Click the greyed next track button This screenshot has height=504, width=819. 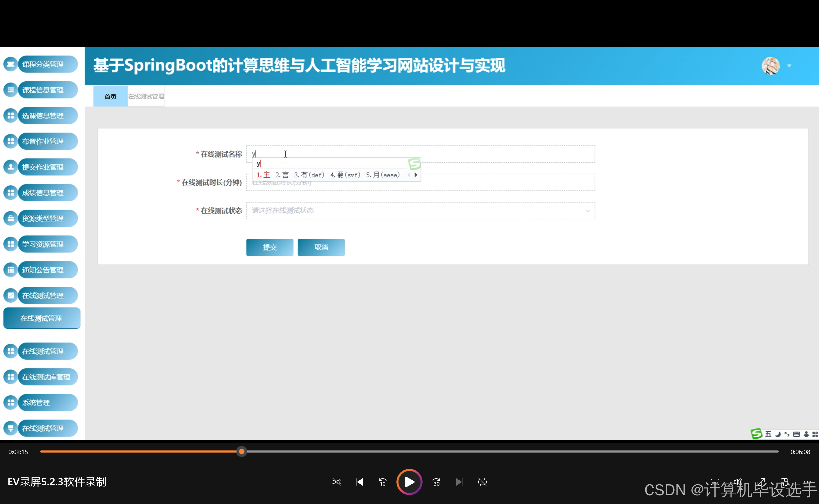(459, 482)
